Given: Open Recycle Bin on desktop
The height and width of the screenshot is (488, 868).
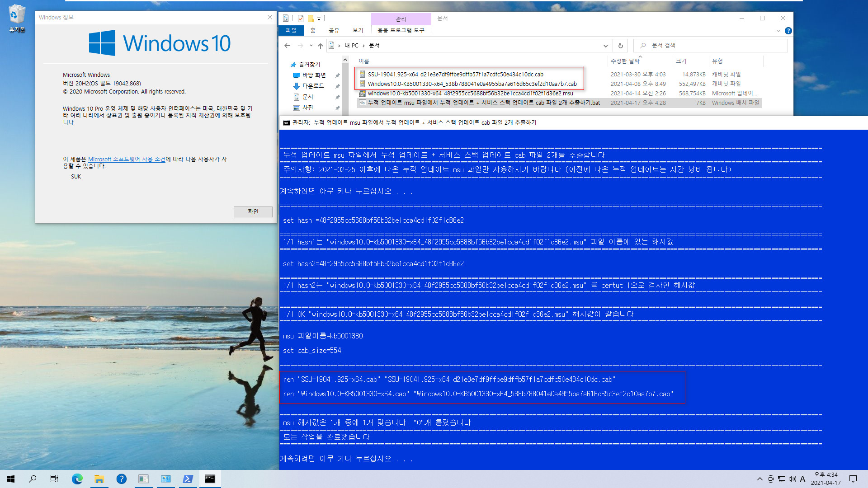Looking at the screenshot, I should coord(17,19).
